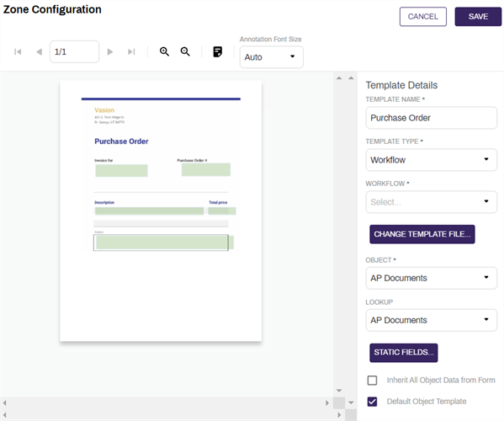The width and height of the screenshot is (504, 421).
Task: Cancel the zone configuration
Action: [x=422, y=16]
